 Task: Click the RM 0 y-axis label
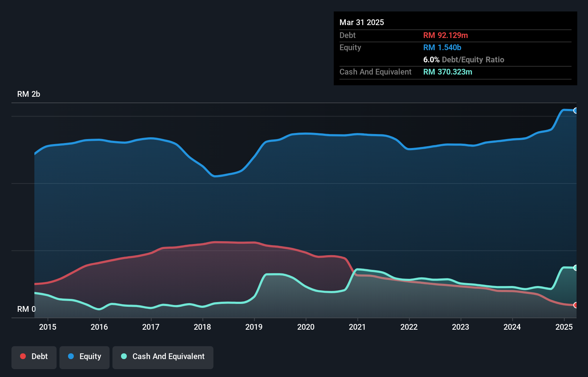pyautogui.click(x=26, y=309)
